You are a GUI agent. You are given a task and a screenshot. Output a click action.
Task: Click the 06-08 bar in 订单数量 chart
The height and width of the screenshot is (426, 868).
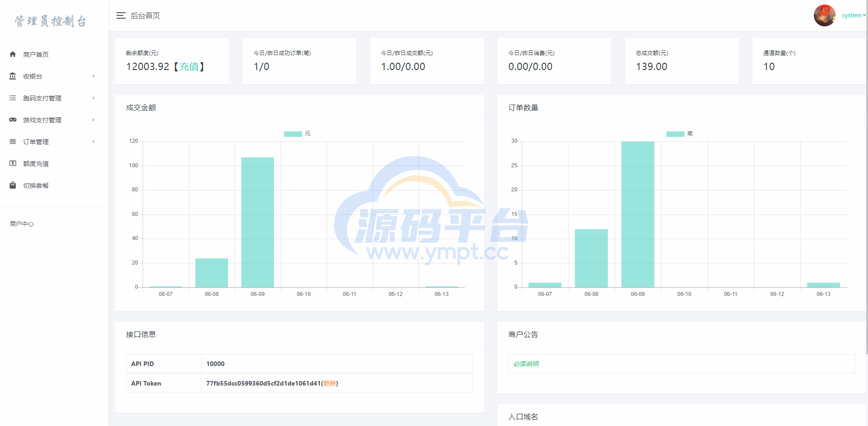point(591,258)
